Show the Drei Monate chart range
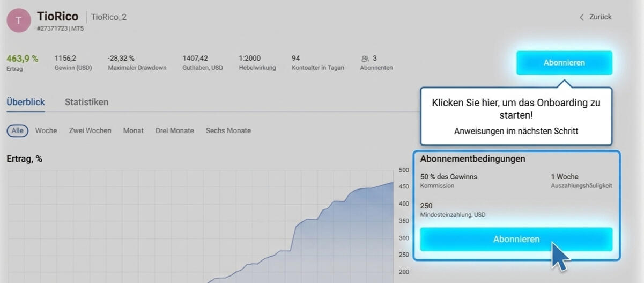Viewport: 644px width, 283px height. pos(174,130)
